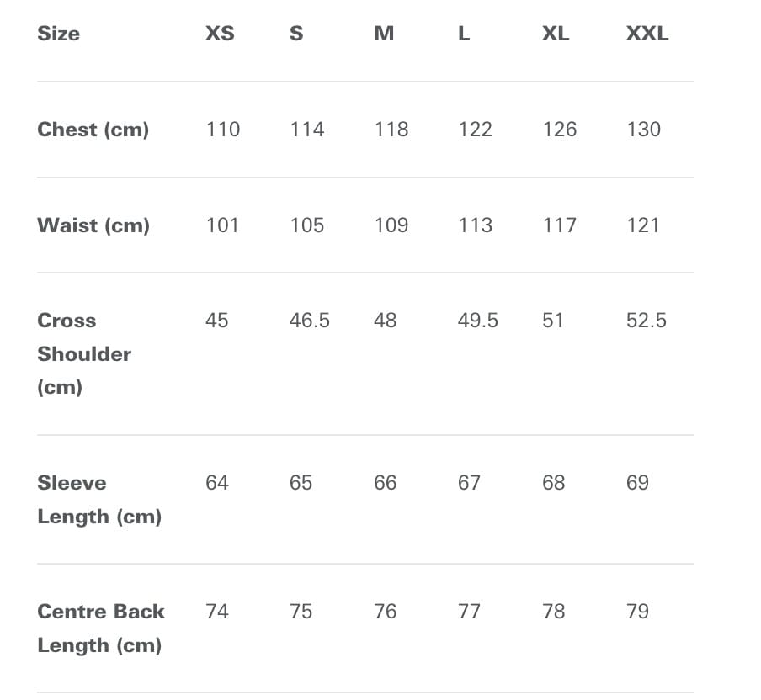This screenshot has height=700, width=761.
Task: Click the Size header label
Action: point(59,34)
